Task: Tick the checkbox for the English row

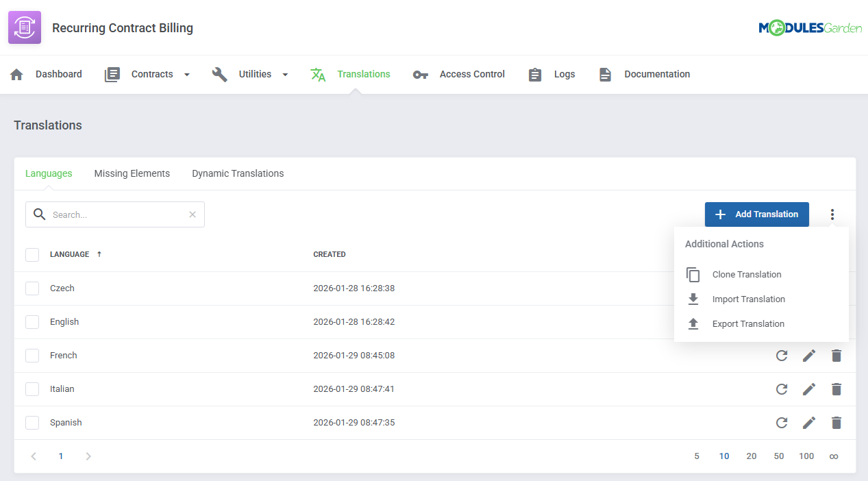Action: (x=32, y=321)
